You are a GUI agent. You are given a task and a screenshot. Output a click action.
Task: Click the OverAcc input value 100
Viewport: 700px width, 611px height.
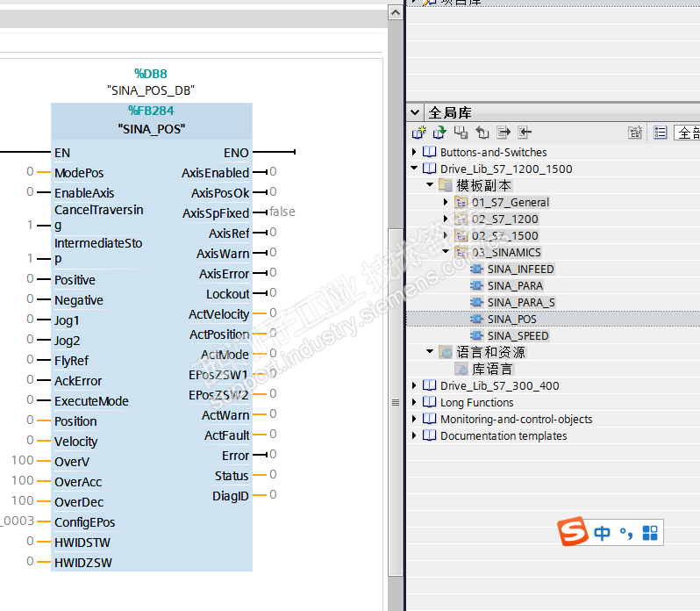click(x=22, y=480)
